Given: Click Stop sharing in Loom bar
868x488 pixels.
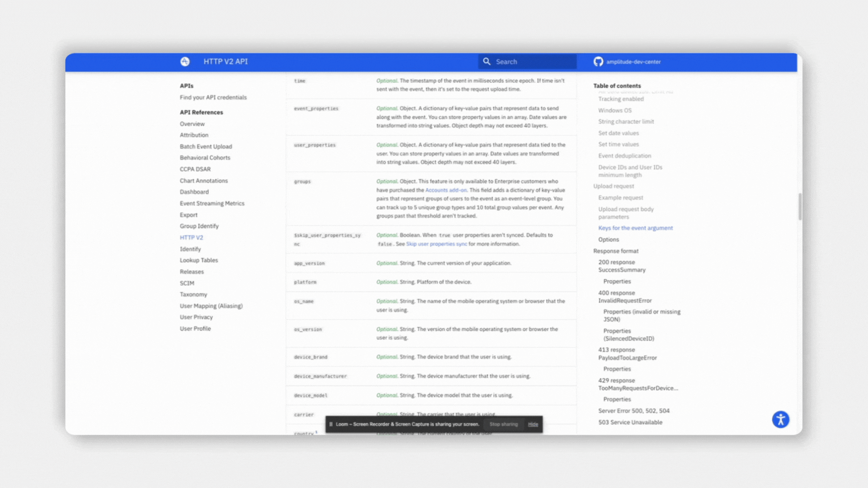Looking at the screenshot, I should (x=503, y=424).
